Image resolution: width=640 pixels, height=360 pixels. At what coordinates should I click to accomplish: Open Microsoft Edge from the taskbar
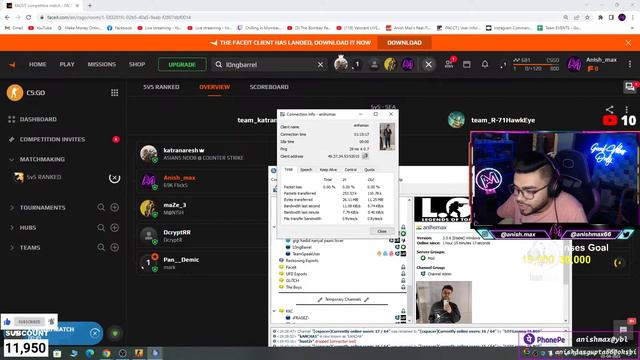[x=90, y=353]
